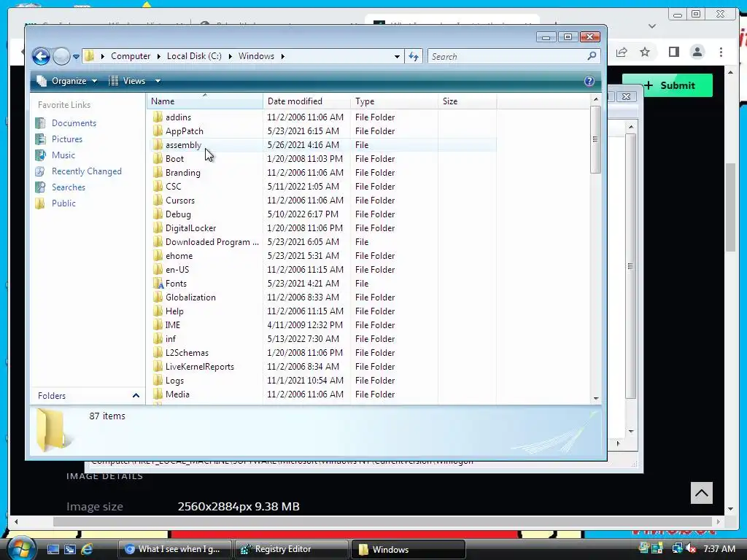Click the browser bookmark star icon
Screen dimensions: 747x560
(x=645, y=52)
